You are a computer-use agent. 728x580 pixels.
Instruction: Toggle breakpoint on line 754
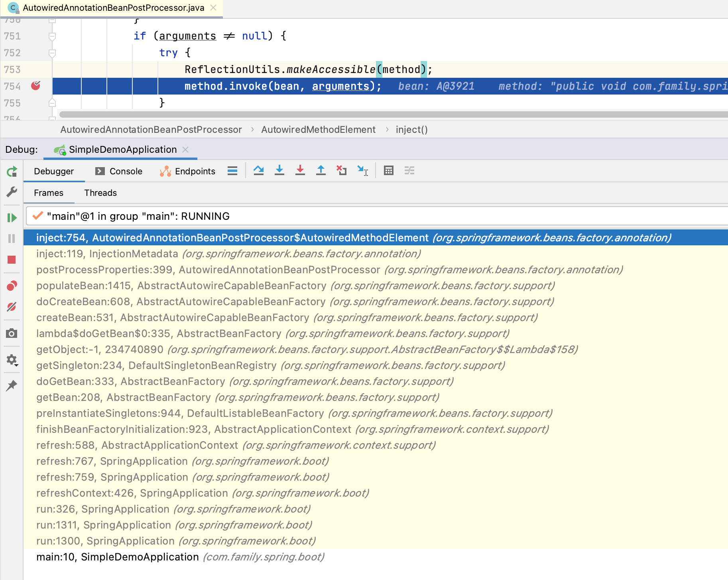(36, 86)
